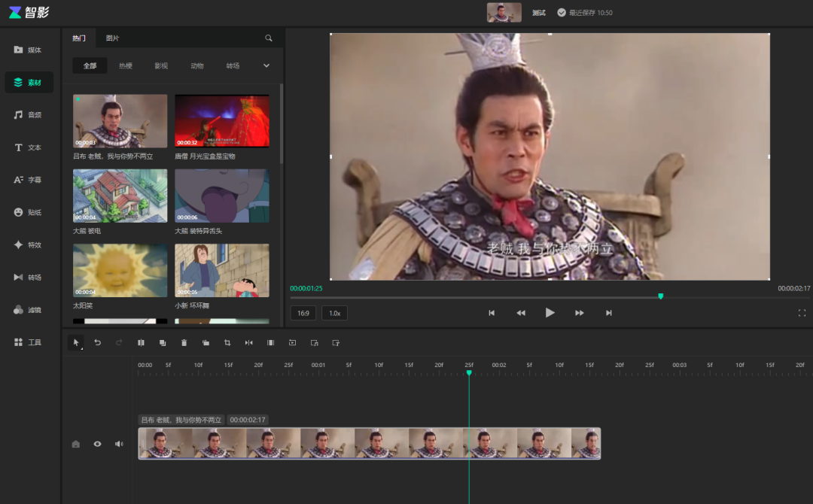Select the 吕布 clip on the timeline
This screenshot has height=504, width=813.
tap(370, 443)
